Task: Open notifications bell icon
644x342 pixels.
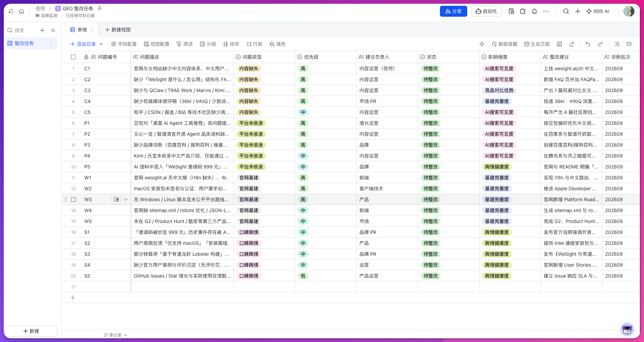Action: 534,11
